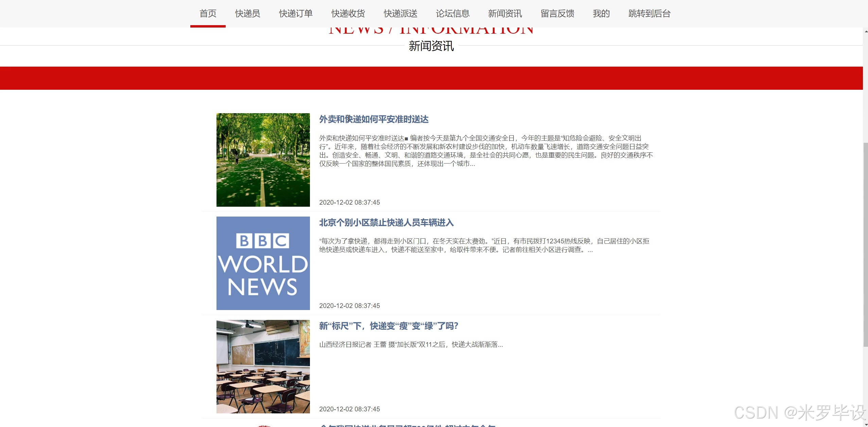This screenshot has height=427, width=868.
Task: Click the scrollbar up arrow
Action: (x=865, y=31)
